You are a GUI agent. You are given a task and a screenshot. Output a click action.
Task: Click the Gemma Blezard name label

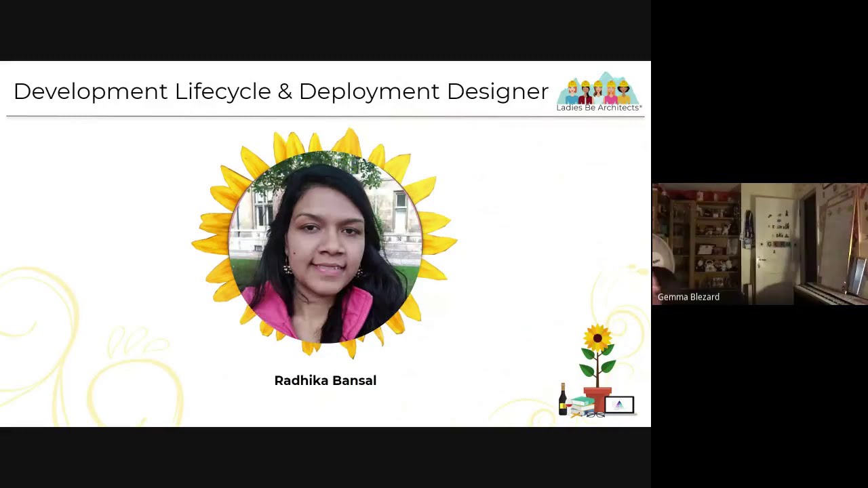(688, 297)
